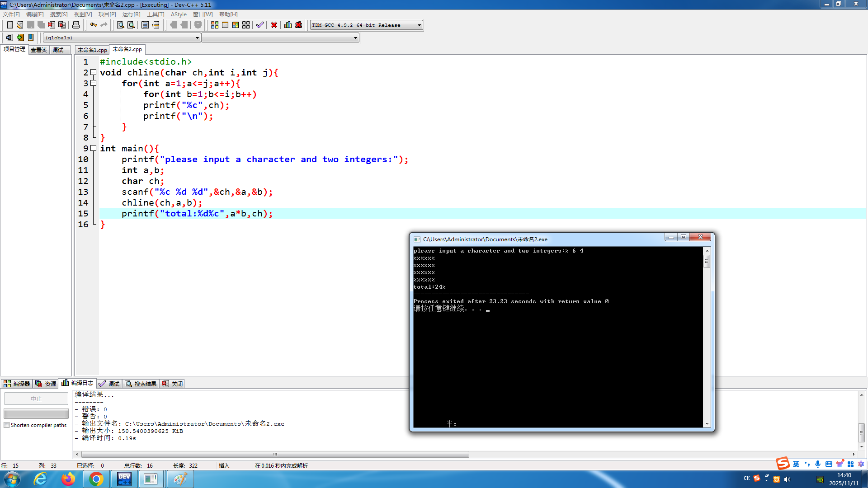Screen dimensions: 868x488
Task: Click the Syntax check checkmark icon
Action: coord(259,25)
